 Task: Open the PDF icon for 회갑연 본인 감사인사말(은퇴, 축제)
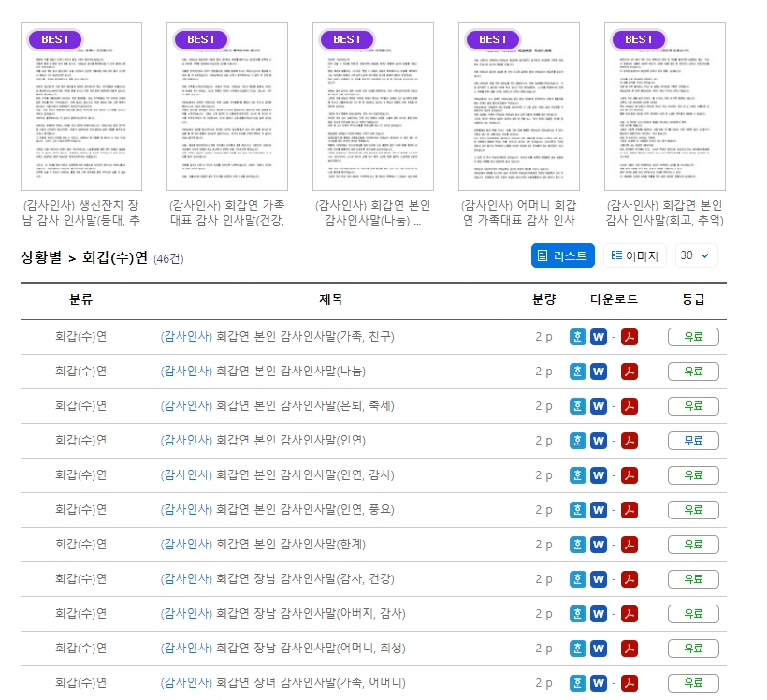pyautogui.click(x=628, y=405)
